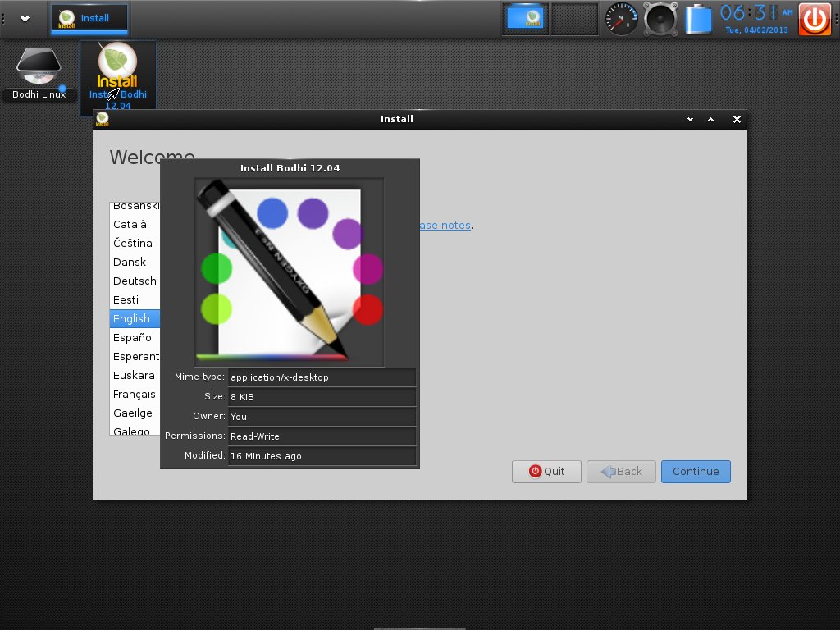Switch to the second empty virtual desktop

click(x=574, y=19)
